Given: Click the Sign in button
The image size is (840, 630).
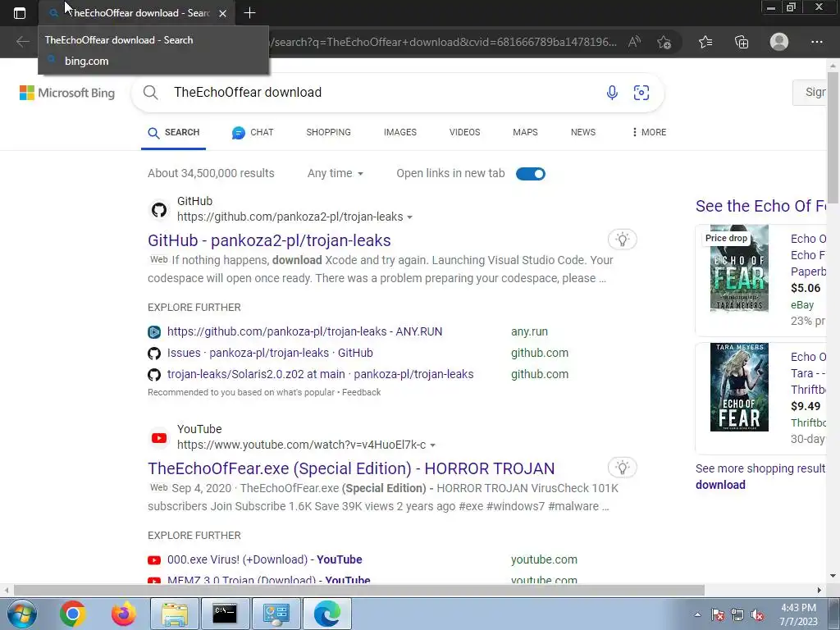Looking at the screenshot, I should pos(810,92).
